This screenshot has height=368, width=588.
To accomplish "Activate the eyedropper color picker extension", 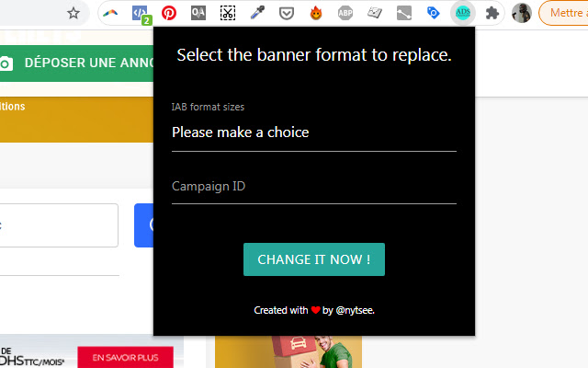I will [x=257, y=13].
